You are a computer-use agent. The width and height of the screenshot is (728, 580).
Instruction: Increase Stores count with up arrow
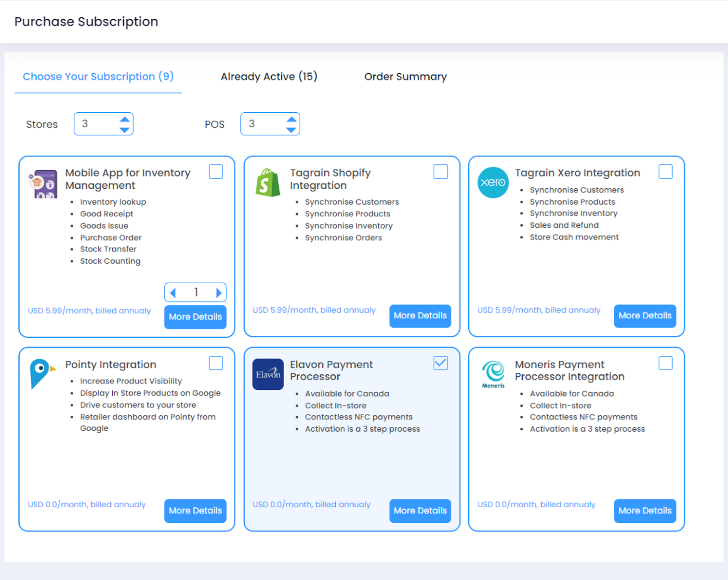pyautogui.click(x=124, y=119)
